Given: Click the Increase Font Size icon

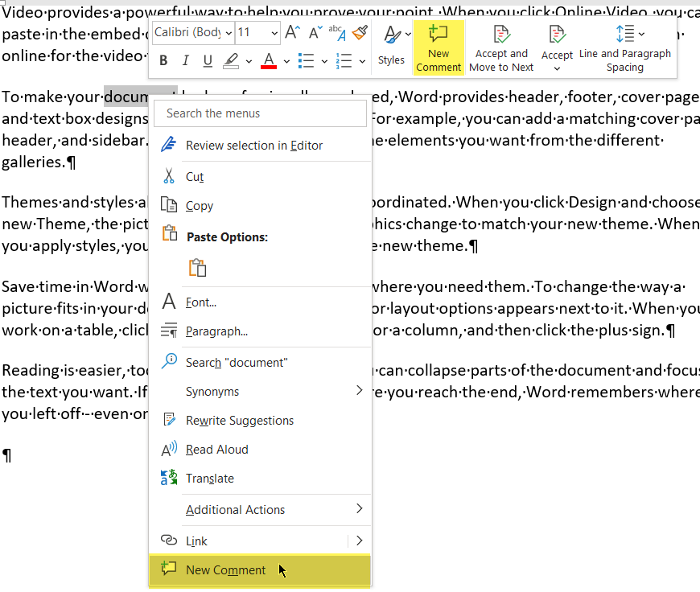Looking at the screenshot, I should 293,33.
